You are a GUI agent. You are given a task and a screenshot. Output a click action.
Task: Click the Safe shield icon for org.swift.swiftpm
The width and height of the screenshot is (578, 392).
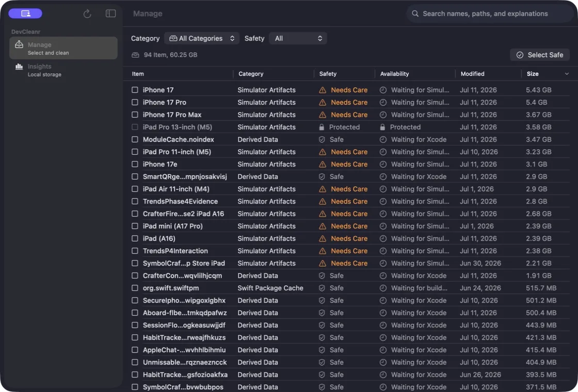pos(322,288)
